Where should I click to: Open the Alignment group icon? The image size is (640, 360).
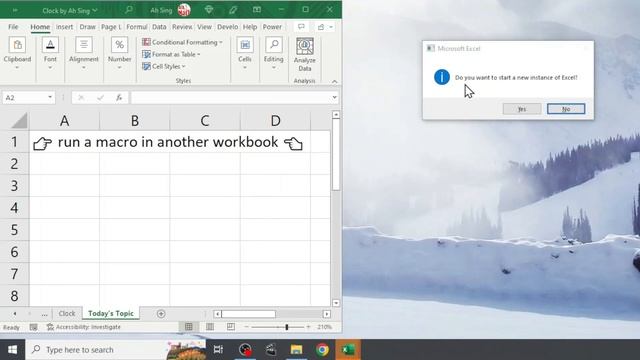tap(84, 45)
